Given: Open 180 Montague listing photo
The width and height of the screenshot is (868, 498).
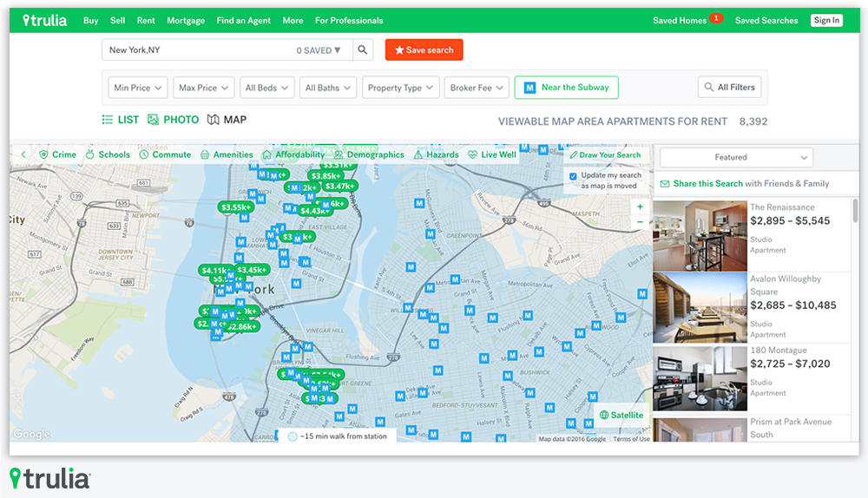Looking at the screenshot, I should tap(700, 379).
